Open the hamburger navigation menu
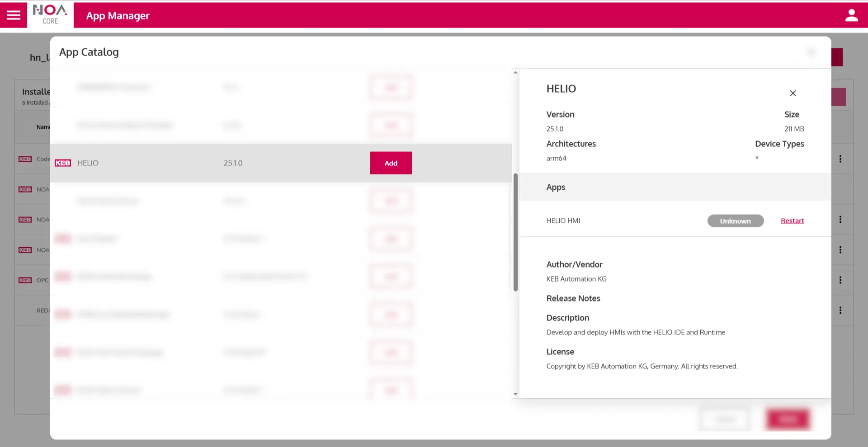The height and width of the screenshot is (447, 868). [14, 15]
